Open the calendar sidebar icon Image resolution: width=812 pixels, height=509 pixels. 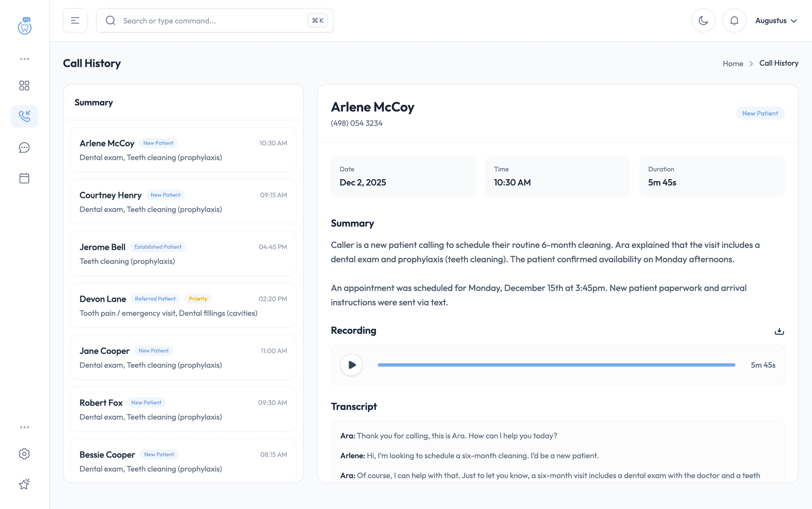tap(25, 178)
